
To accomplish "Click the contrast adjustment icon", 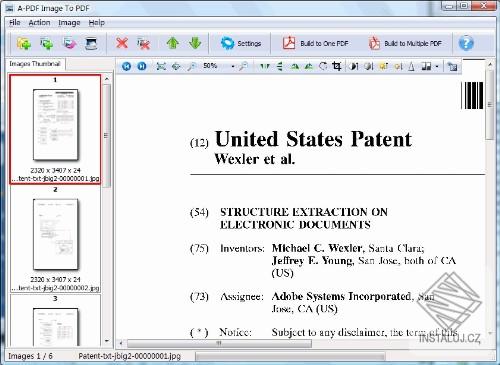I will pyautogui.click(x=354, y=66).
